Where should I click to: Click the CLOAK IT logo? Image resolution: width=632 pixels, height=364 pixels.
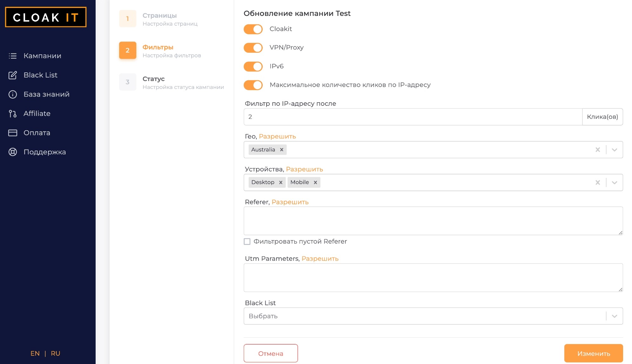click(46, 17)
